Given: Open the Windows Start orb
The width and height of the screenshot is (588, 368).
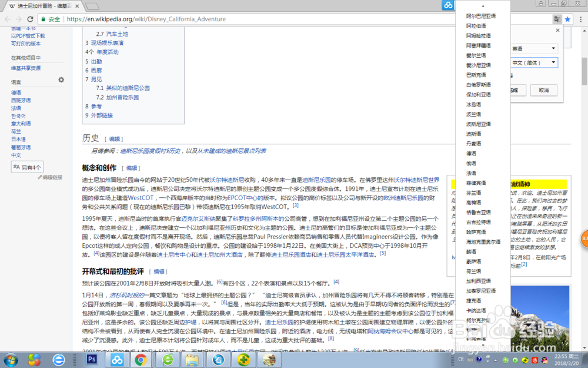Looking at the screenshot, I should pos(11,360).
